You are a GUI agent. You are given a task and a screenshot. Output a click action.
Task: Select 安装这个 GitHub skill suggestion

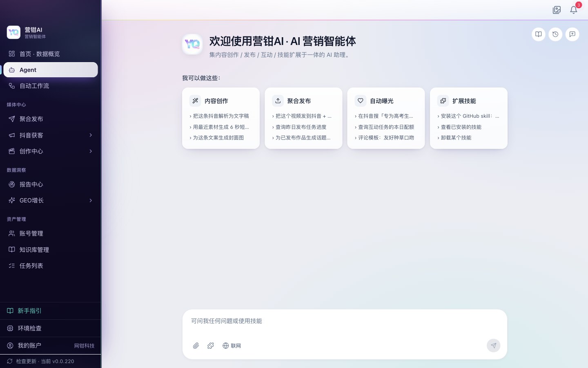(x=468, y=116)
